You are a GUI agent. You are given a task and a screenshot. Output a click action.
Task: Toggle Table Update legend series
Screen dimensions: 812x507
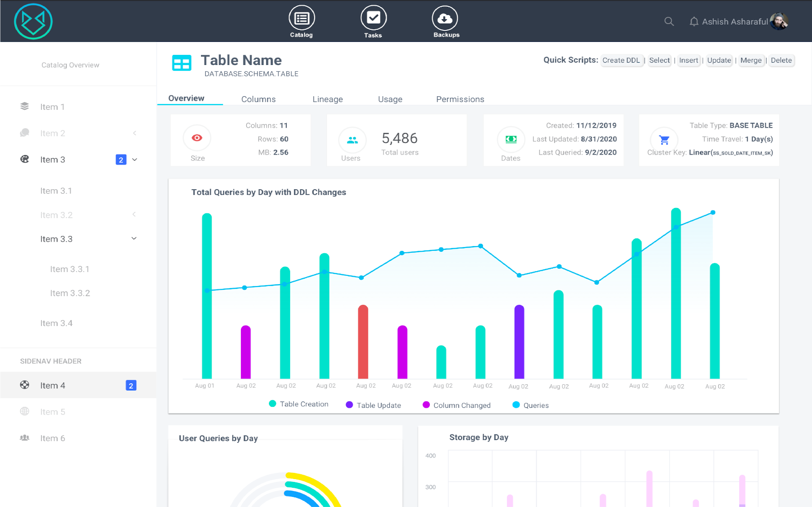coord(373,405)
